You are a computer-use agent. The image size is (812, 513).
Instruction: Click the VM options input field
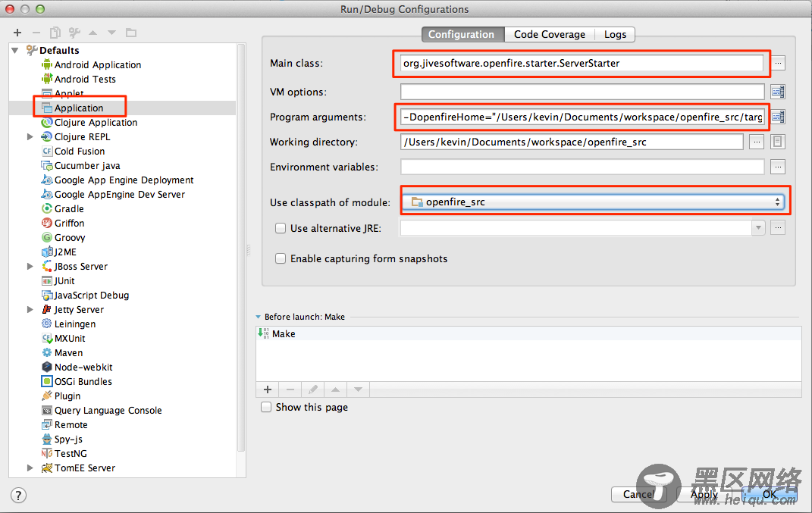coord(582,92)
